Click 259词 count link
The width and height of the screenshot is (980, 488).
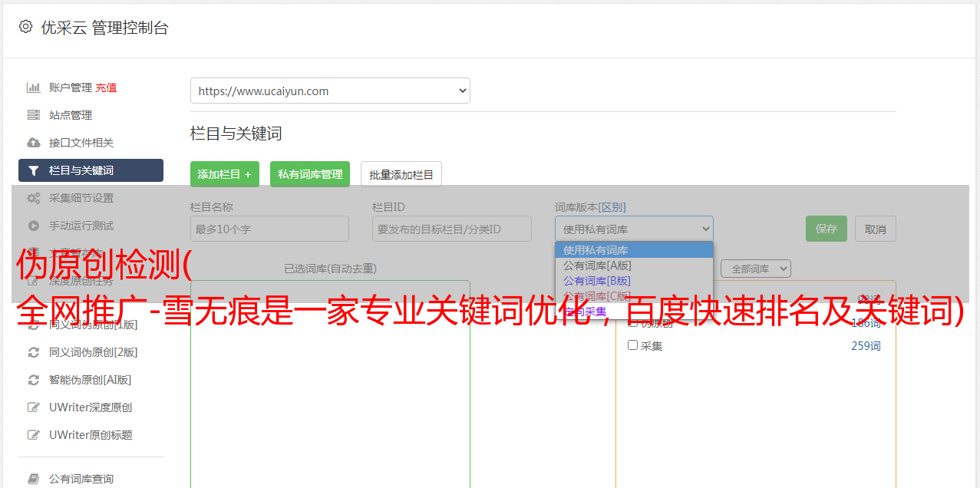(866, 346)
